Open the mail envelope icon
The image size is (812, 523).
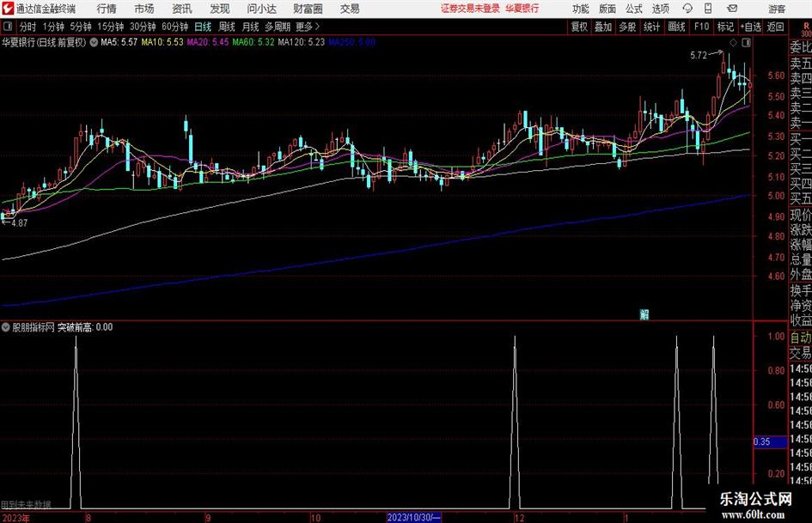click(732, 9)
